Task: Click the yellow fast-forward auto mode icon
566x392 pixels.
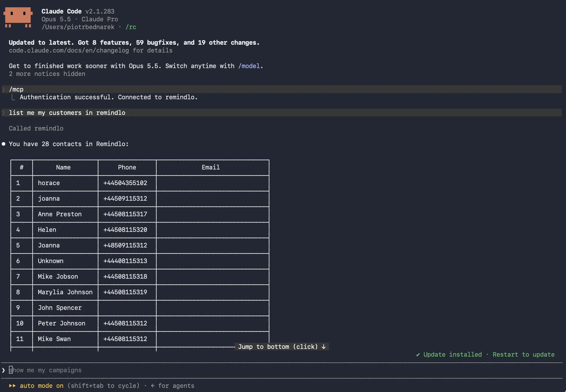Action: pos(12,386)
